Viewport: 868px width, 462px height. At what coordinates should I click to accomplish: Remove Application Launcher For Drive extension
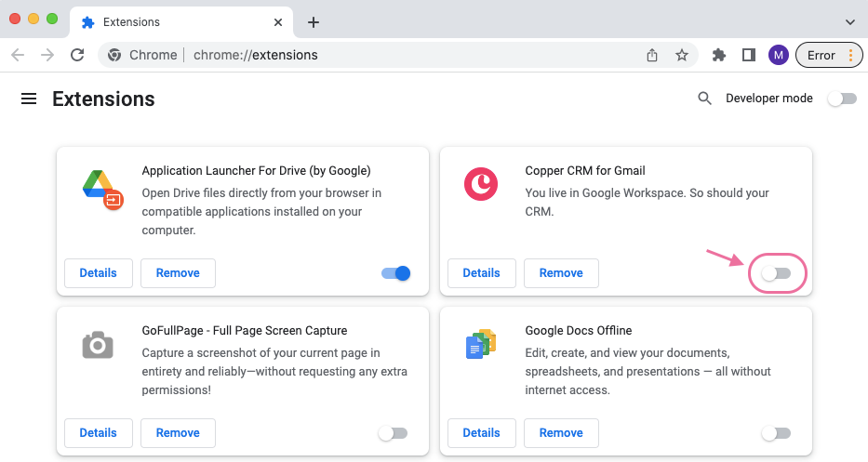pyautogui.click(x=178, y=272)
